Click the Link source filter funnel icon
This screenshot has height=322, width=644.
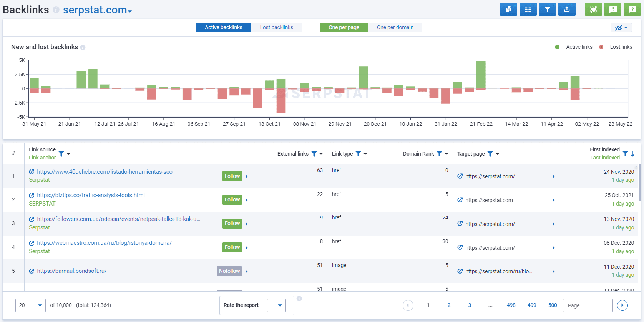coord(61,154)
